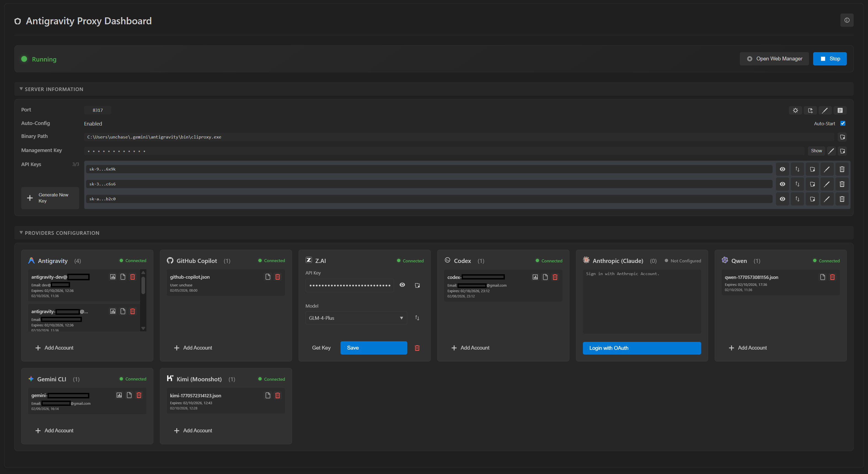Screen dimensions: 868x474
Task: Open the server logs icon next to the edit pencil
Action: point(840,110)
